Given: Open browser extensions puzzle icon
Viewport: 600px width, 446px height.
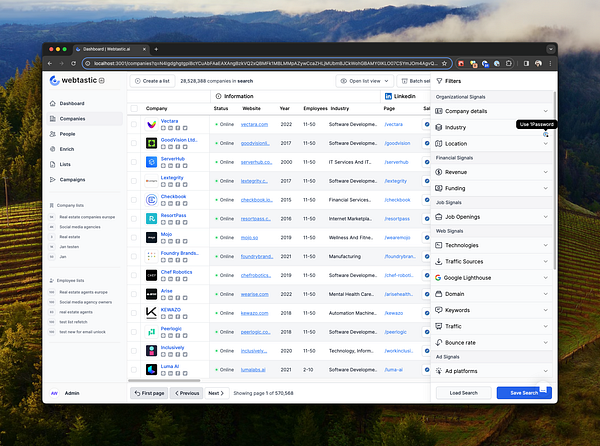Looking at the screenshot, I should click(509, 63).
